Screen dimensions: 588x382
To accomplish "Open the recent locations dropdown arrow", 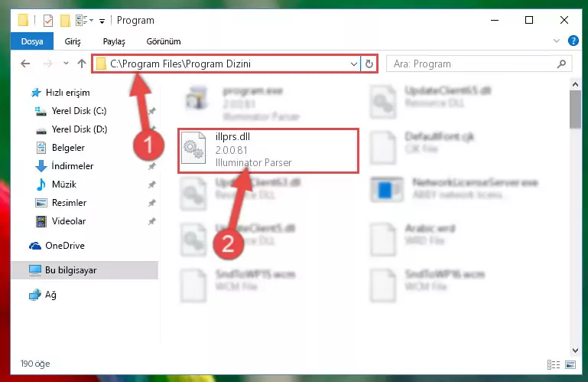I will pyautogui.click(x=66, y=64).
